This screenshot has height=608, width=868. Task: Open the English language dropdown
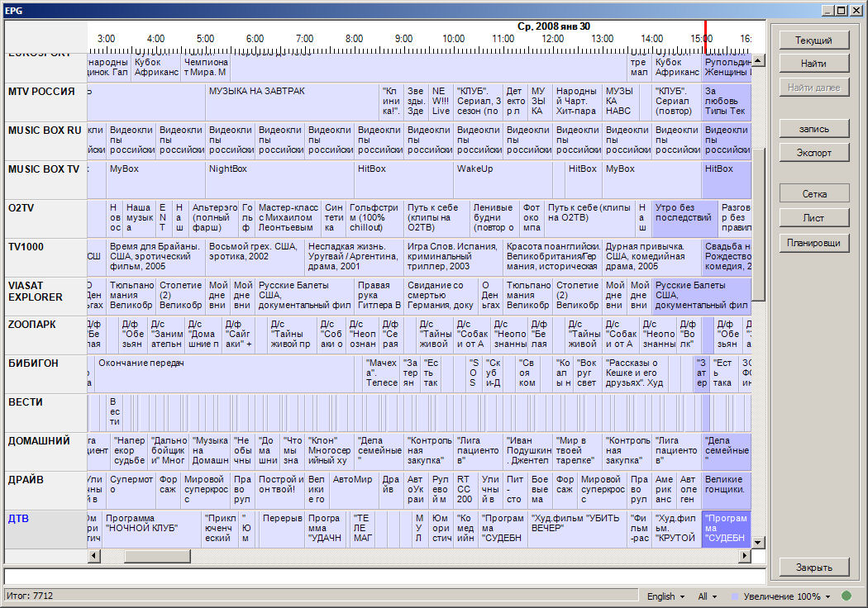pos(666,596)
